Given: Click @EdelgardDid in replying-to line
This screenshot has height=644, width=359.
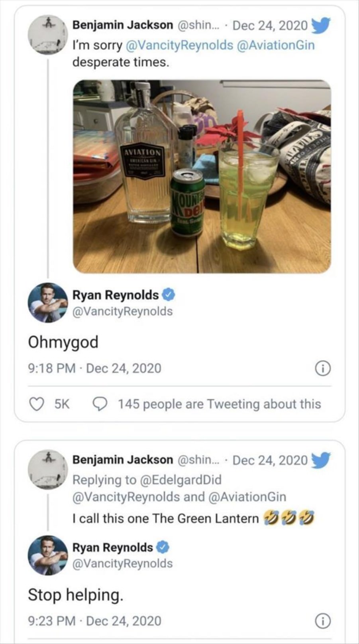Looking at the screenshot, I should point(180,480).
